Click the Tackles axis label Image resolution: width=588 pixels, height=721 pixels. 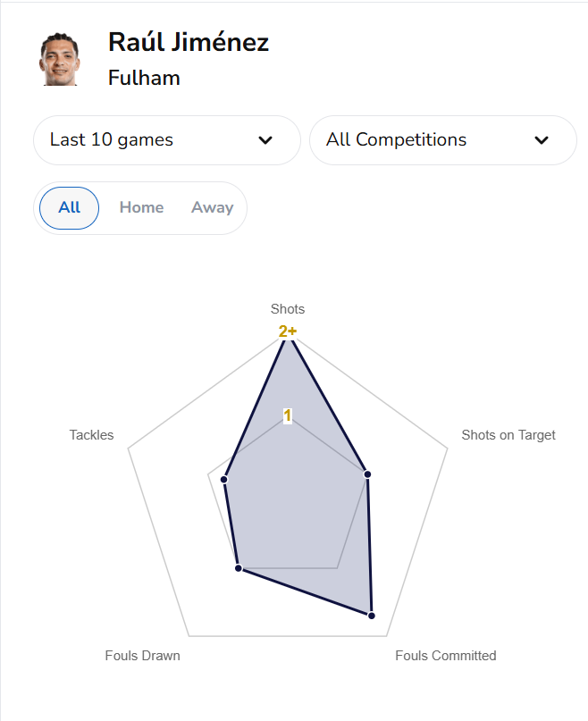tap(92, 435)
